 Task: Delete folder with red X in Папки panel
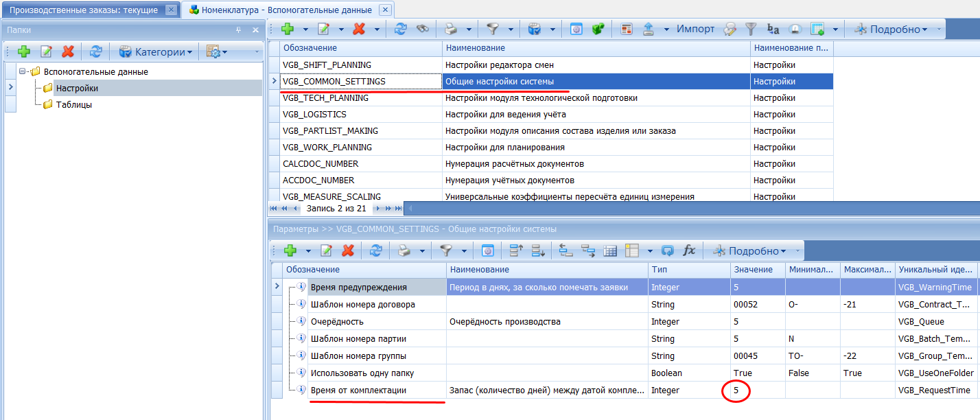pyautogui.click(x=67, y=51)
